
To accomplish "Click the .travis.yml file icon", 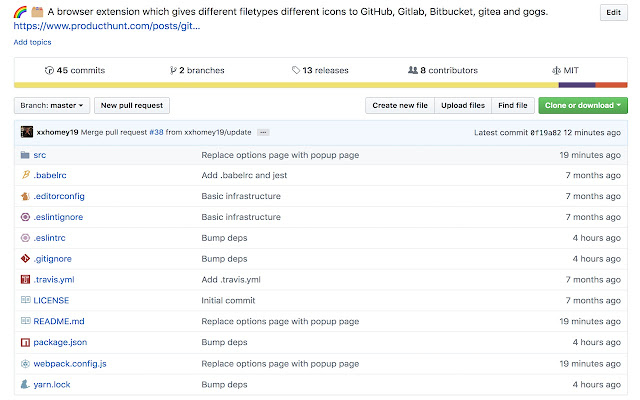I will [25, 279].
